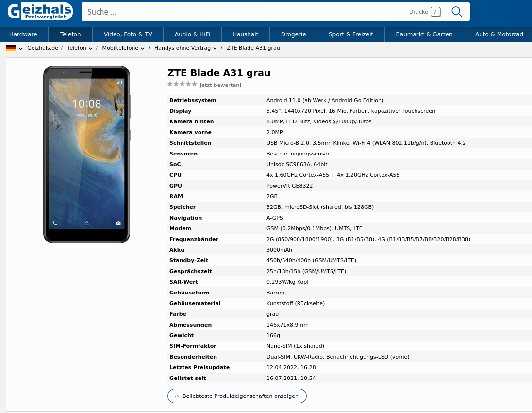This screenshot has width=532, height=413.
Task: Click the ZTE Blade A31 grau heading
Action: click(219, 73)
